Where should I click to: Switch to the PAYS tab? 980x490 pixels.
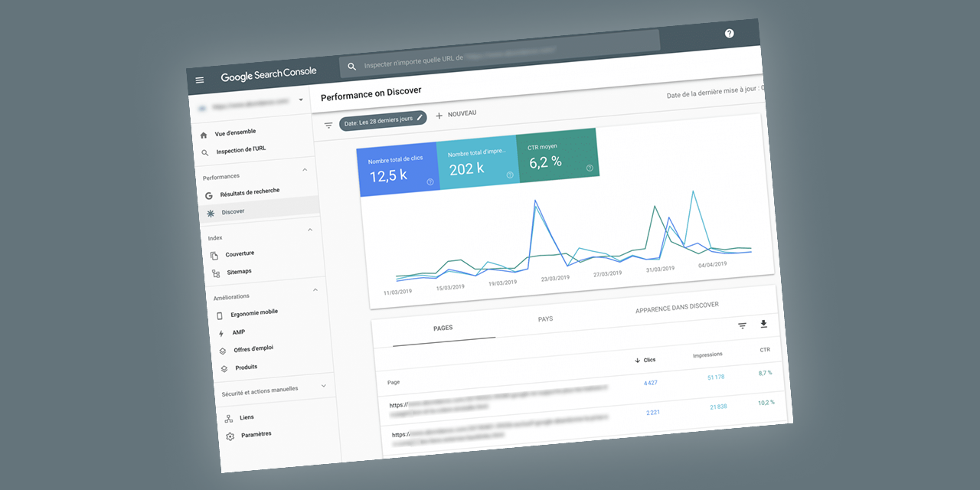click(545, 319)
